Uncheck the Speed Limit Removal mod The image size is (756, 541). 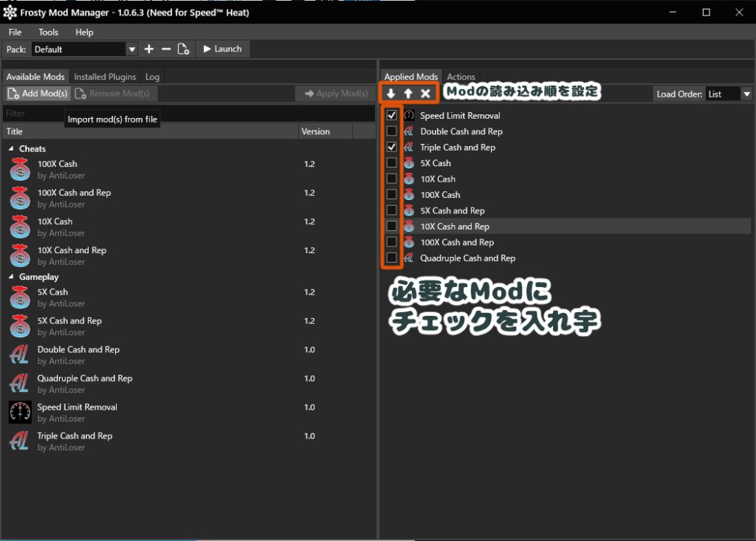point(391,115)
